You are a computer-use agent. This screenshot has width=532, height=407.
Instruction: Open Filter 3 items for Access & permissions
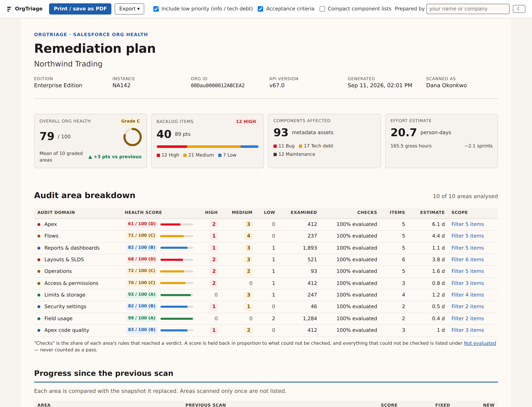tap(467, 283)
